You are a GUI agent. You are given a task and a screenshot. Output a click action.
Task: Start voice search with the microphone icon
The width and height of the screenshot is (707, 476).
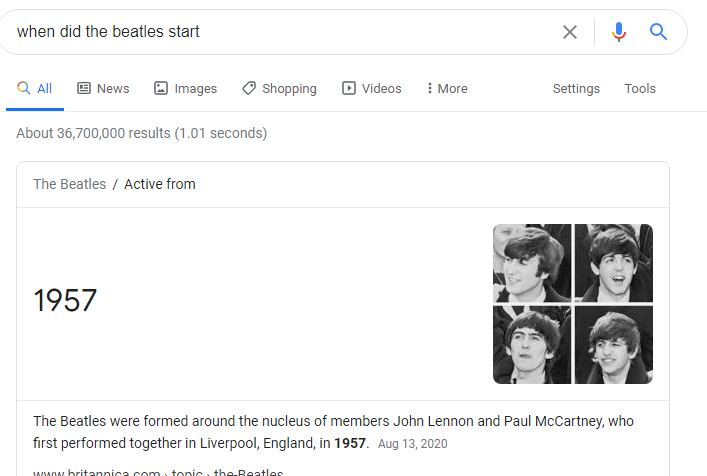click(x=619, y=32)
